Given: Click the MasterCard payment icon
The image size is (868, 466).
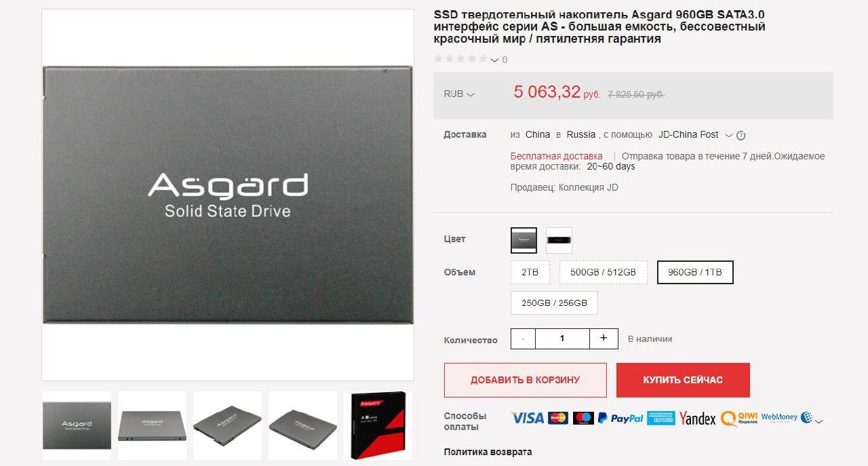Looking at the screenshot, I should point(558,418).
